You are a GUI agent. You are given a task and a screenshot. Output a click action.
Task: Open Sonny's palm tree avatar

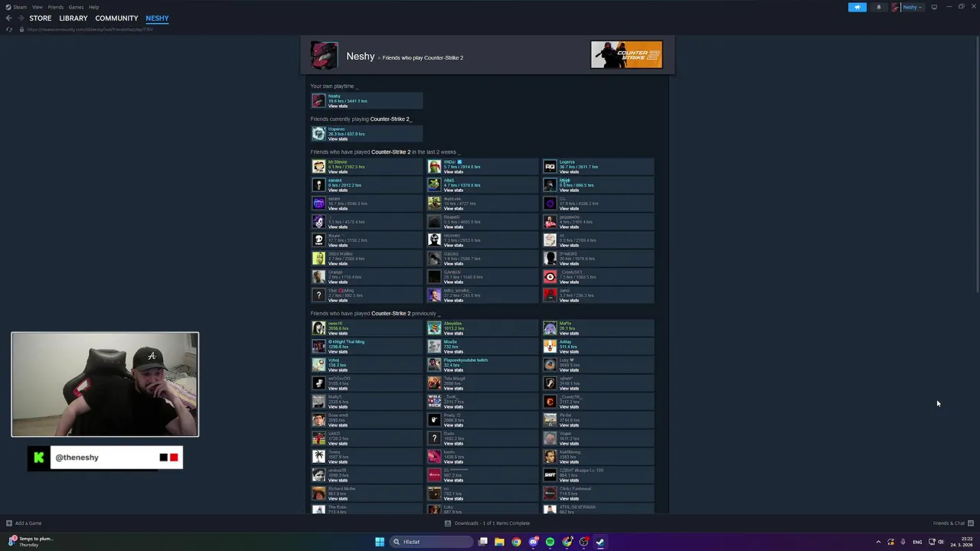pos(318,457)
